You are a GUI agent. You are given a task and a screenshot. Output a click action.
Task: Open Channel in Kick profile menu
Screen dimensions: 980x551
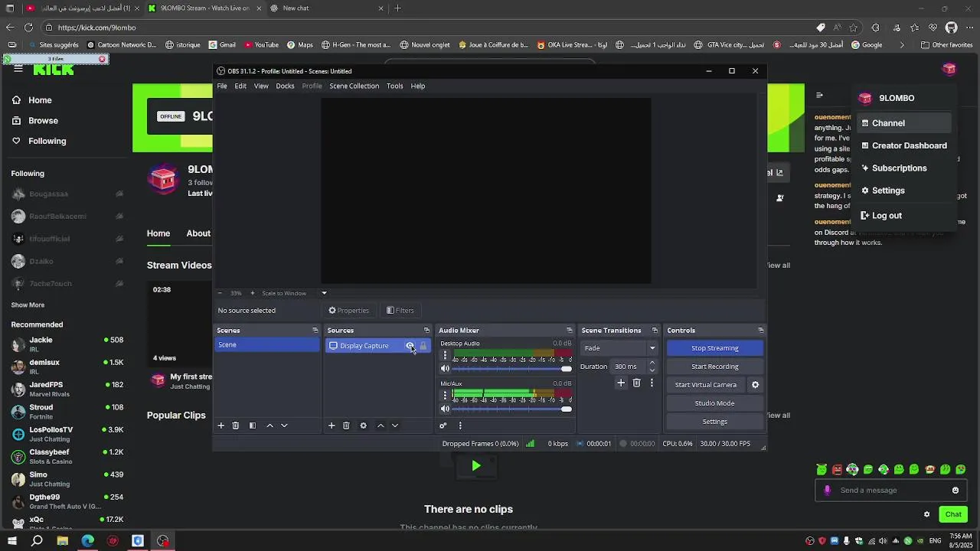coord(903,123)
